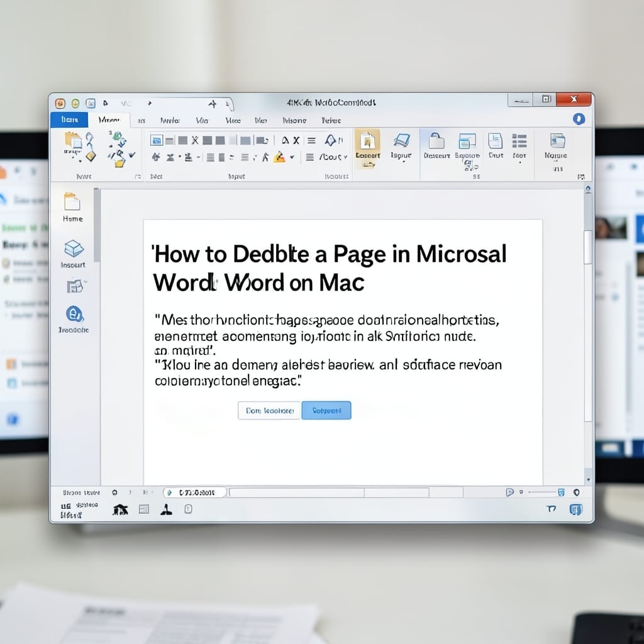Click the undo arrow in title bar
The width and height of the screenshot is (644, 644).
pos(106,103)
